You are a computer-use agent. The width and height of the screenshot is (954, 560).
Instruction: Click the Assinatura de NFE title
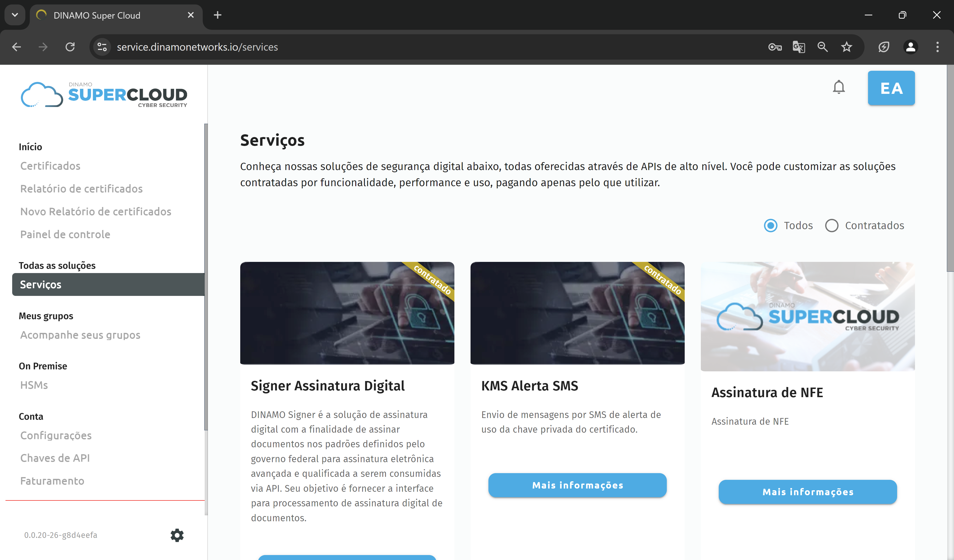coord(767,392)
